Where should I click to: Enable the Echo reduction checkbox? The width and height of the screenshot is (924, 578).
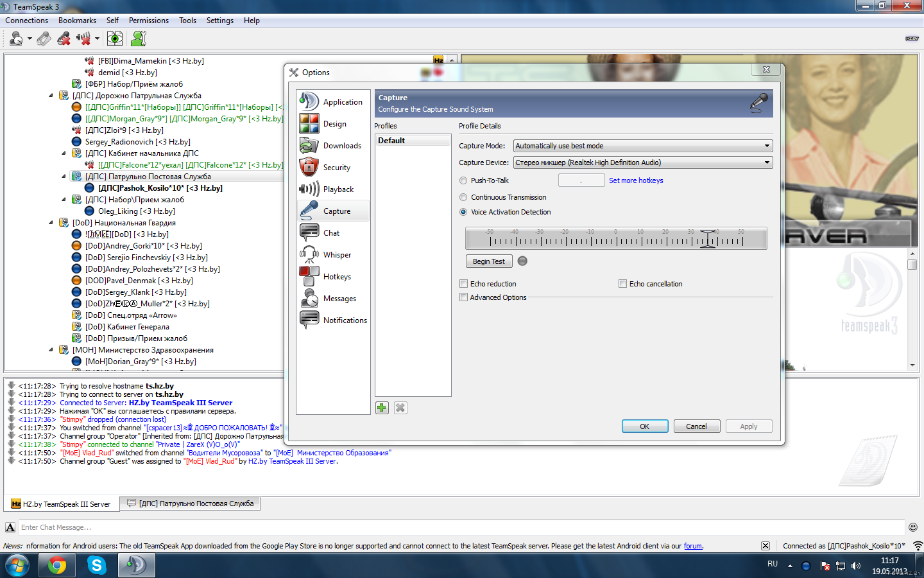(463, 283)
